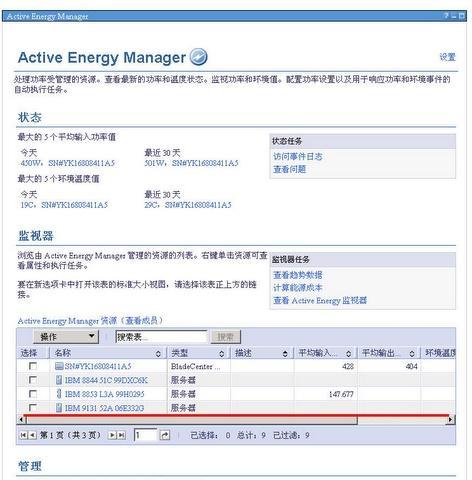Click scroll-right arrow of table scrollbar
Screen dimensions: 472x480
coord(451,419)
